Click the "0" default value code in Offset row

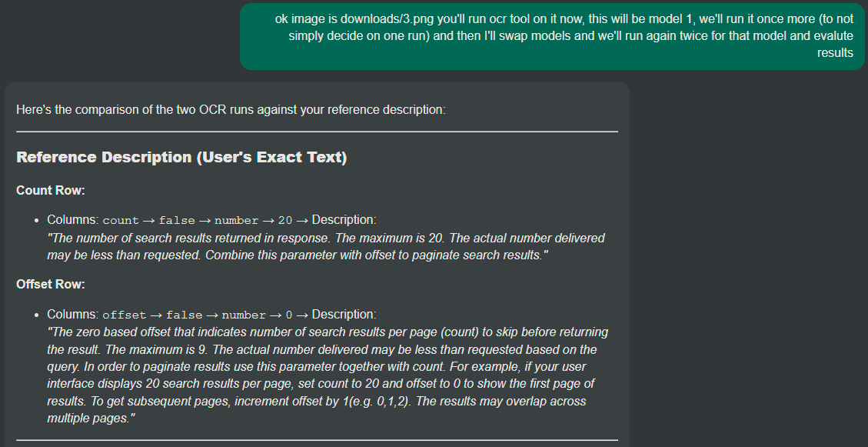pyautogui.click(x=289, y=315)
